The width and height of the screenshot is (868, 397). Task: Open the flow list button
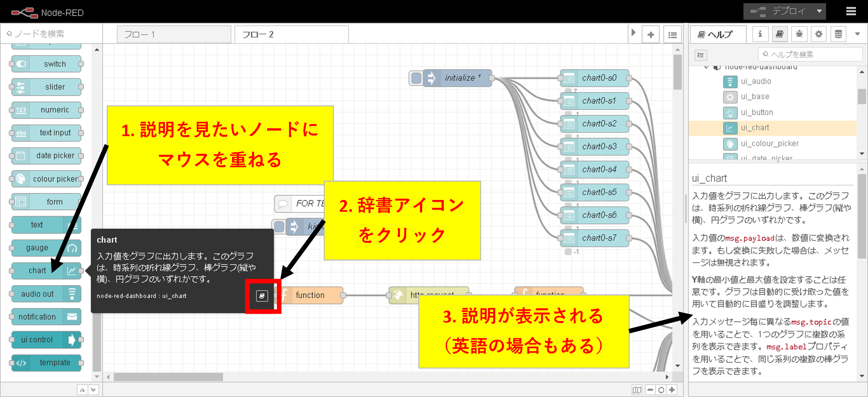click(673, 34)
